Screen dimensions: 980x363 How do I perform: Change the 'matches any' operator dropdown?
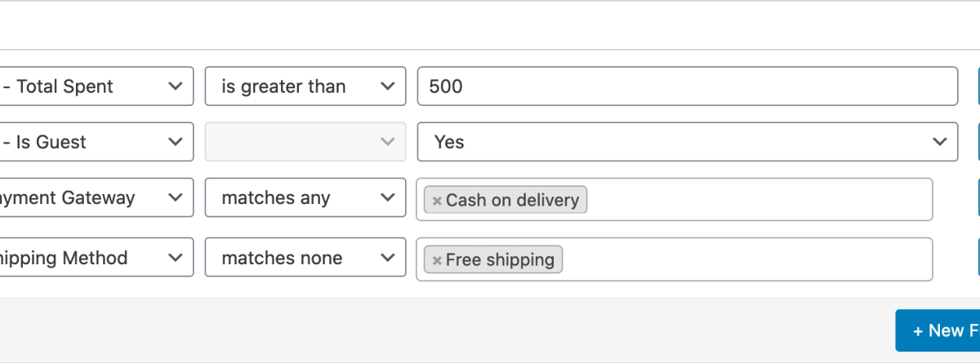pyautogui.click(x=305, y=197)
